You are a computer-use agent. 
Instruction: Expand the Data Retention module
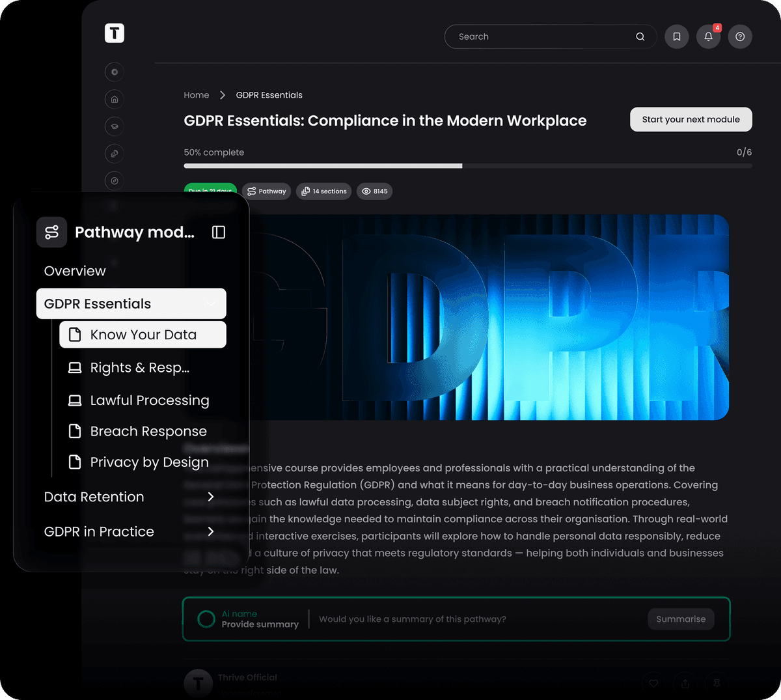coord(210,497)
